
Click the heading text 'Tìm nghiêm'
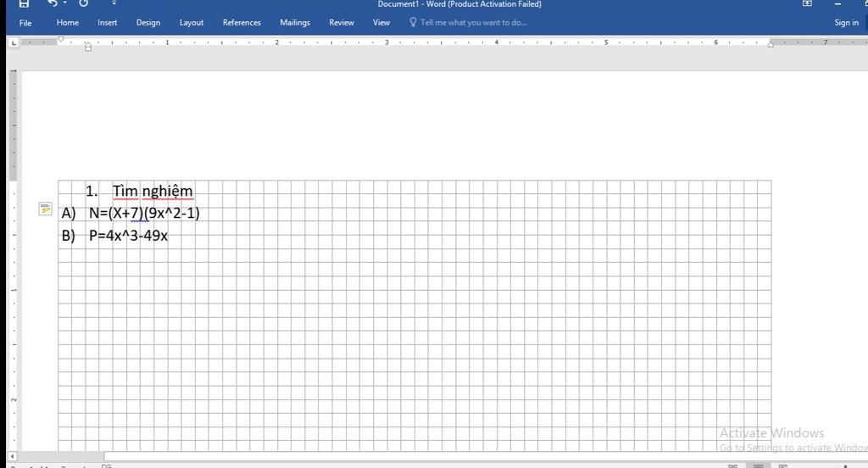click(153, 191)
